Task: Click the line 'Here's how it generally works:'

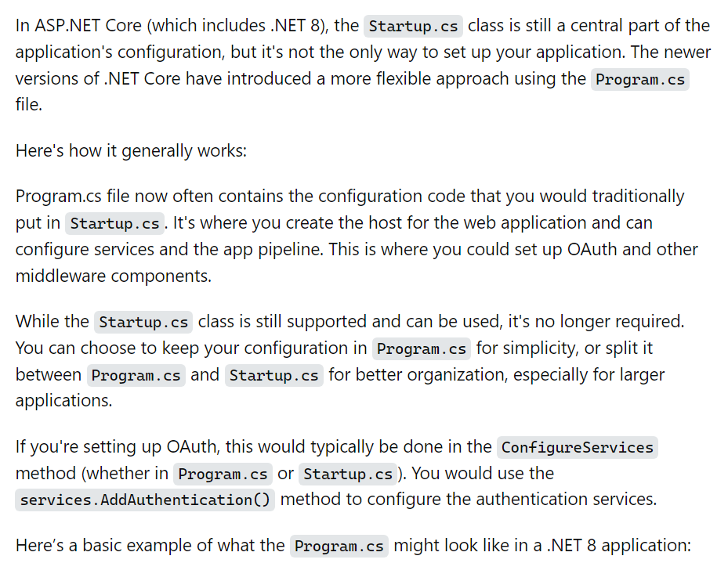Action: click(x=131, y=150)
